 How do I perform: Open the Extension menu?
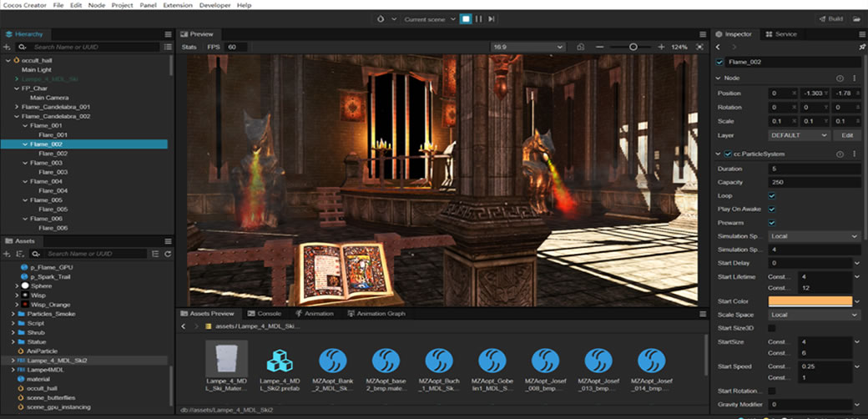[177, 5]
